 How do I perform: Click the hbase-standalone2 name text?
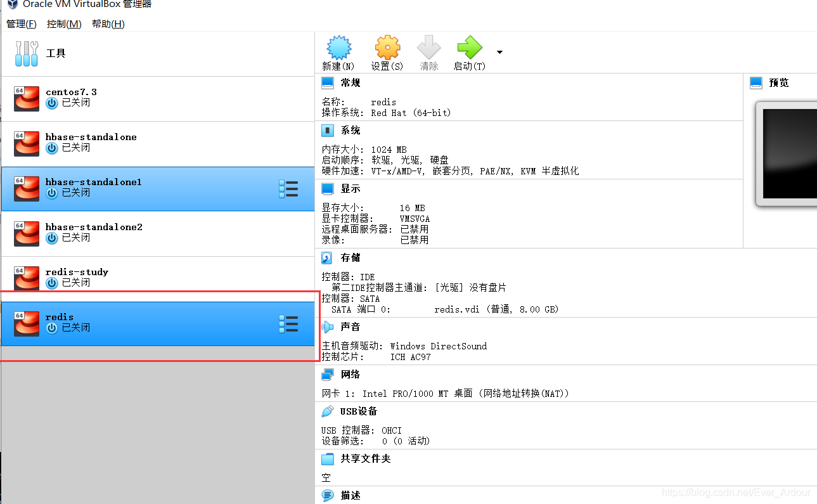[94, 227]
